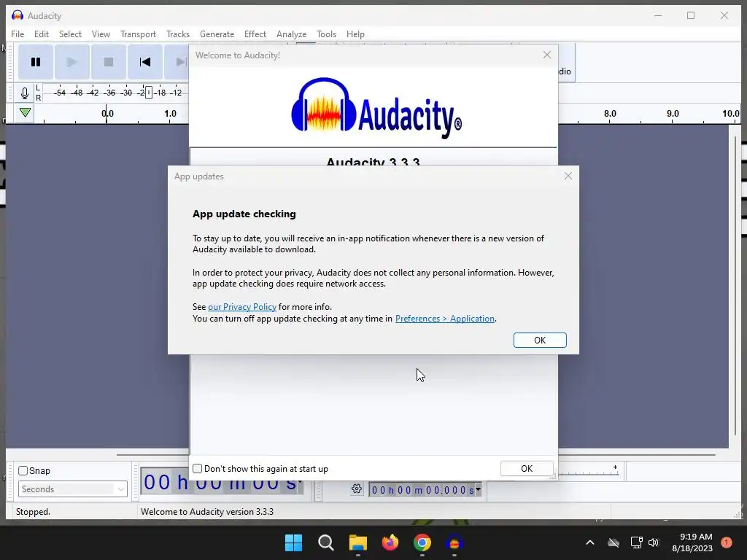Click the notification badge icon in tray

coord(727,542)
